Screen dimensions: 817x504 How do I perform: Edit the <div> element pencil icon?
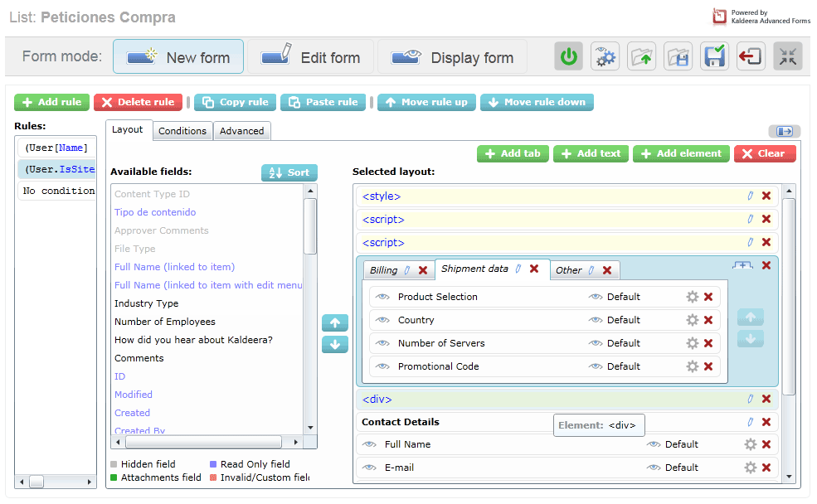point(751,399)
